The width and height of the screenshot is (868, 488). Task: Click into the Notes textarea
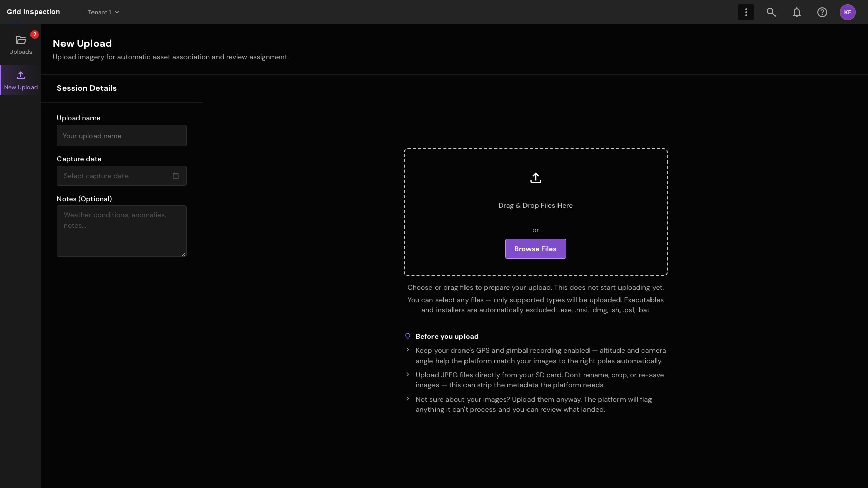click(x=121, y=231)
